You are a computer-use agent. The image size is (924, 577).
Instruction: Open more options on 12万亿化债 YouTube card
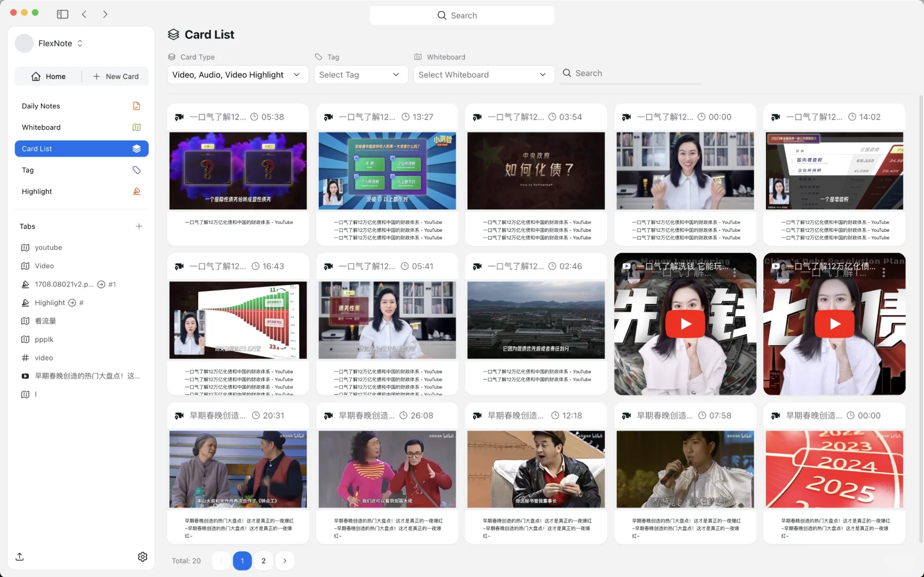click(884, 272)
